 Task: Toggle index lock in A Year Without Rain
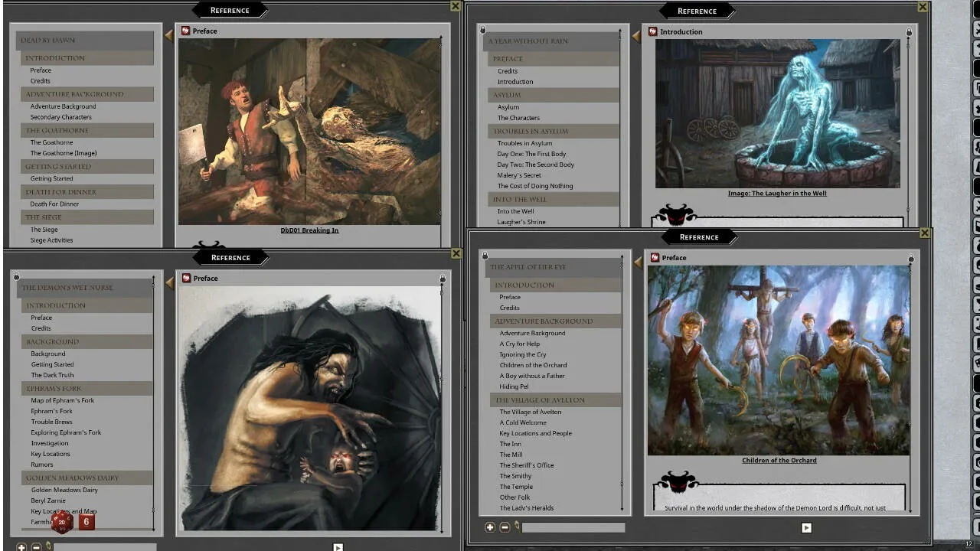pyautogui.click(x=482, y=29)
